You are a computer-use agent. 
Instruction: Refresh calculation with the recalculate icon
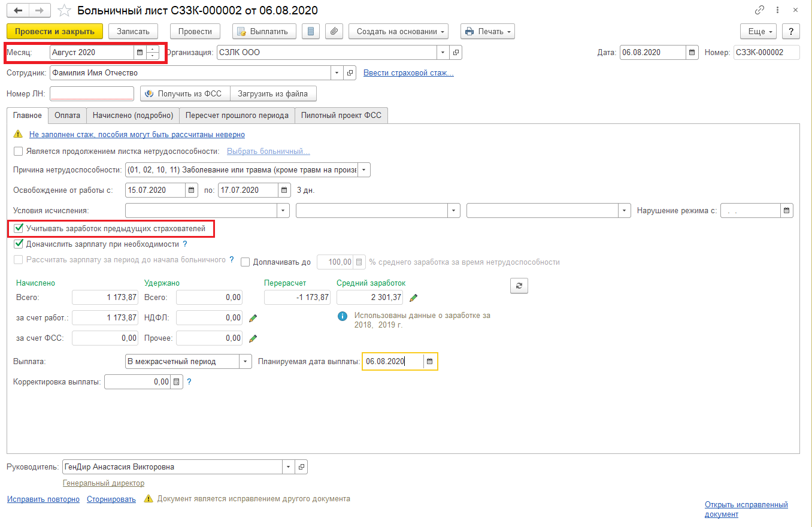519,286
